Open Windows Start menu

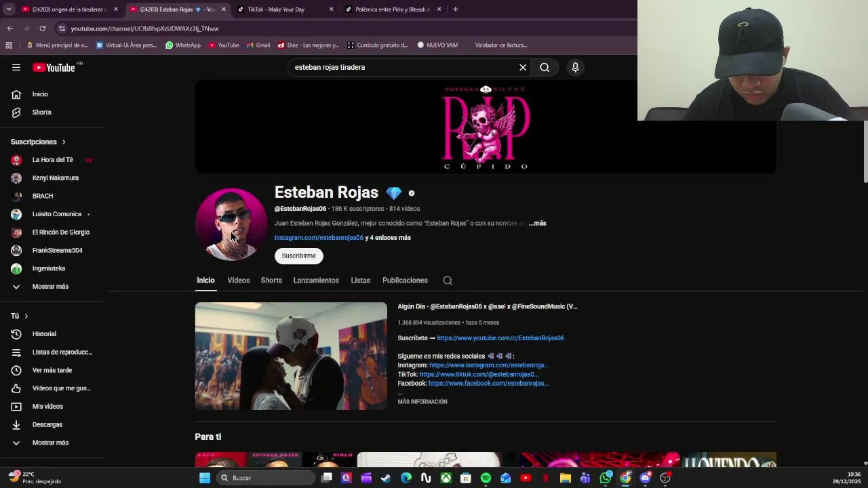[x=205, y=478]
